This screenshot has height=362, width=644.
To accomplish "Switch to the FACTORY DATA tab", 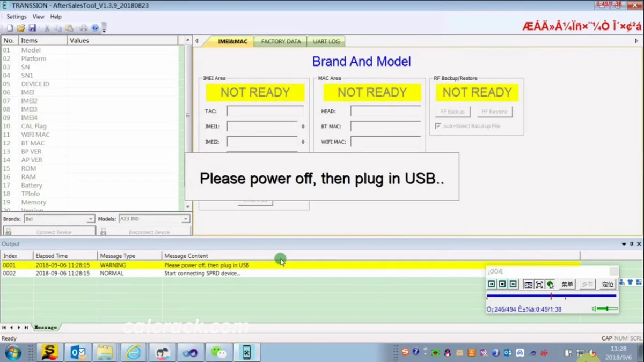I will [281, 41].
